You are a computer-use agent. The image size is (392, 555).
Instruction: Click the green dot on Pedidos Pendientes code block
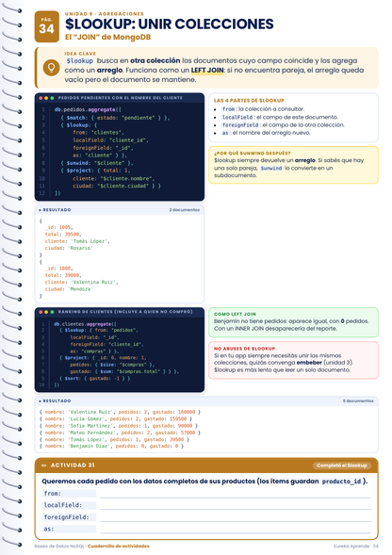(x=52, y=98)
